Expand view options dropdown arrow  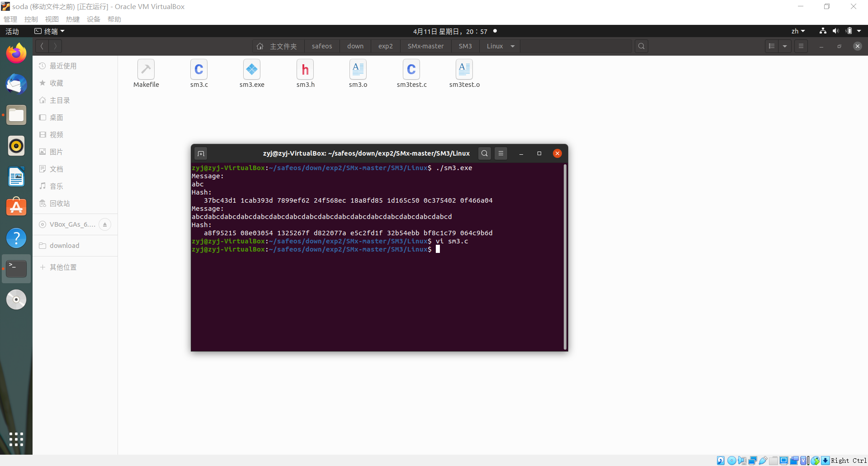(785, 46)
